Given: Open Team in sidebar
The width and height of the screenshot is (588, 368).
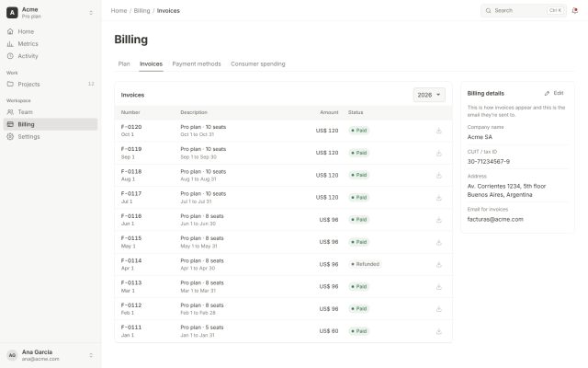Looking at the screenshot, I should tap(51, 112).
